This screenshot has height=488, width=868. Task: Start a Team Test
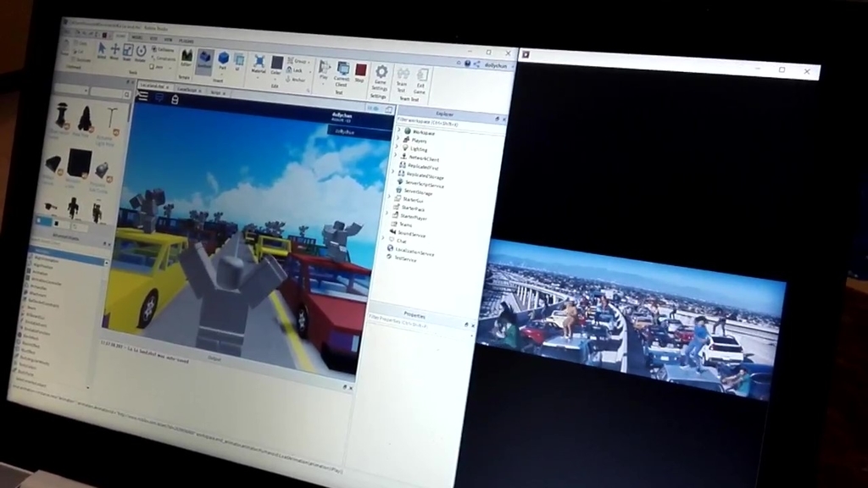tap(403, 79)
